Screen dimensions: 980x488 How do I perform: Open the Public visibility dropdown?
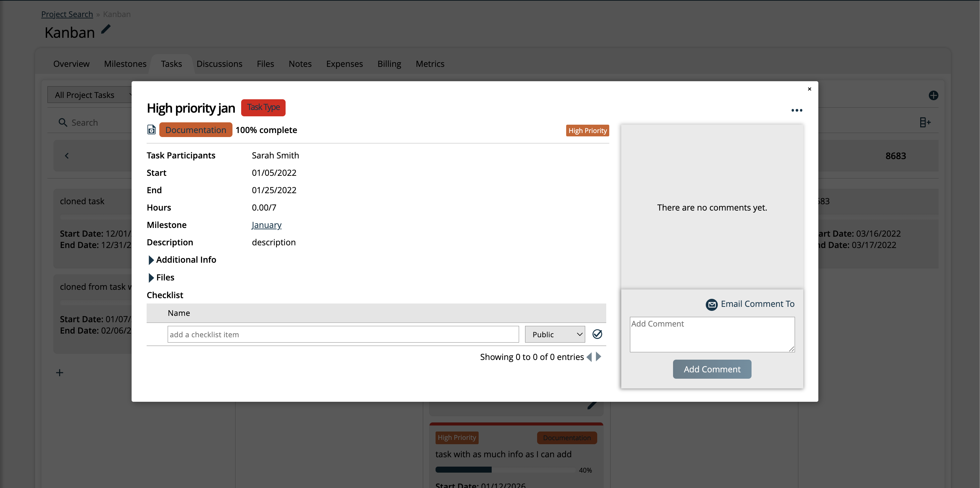coord(555,334)
